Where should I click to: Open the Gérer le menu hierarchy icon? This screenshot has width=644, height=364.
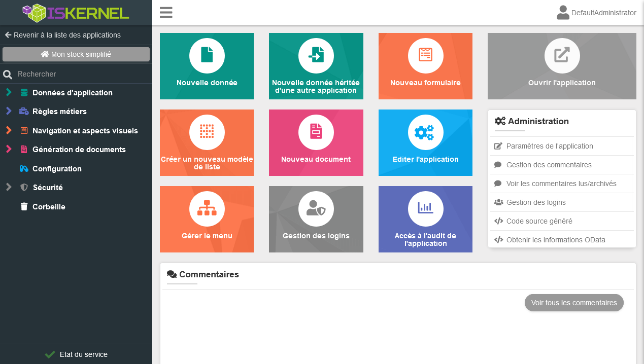point(207,208)
